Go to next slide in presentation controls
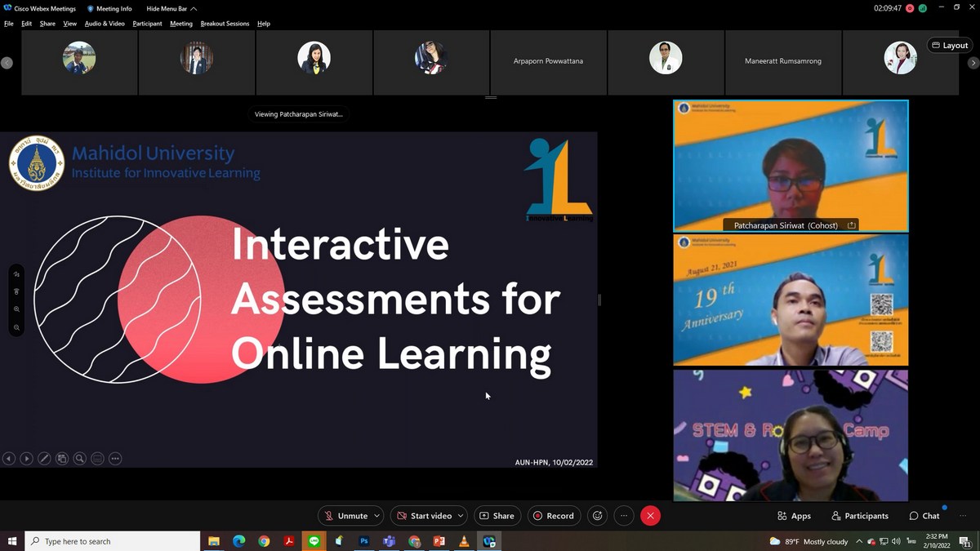 [x=26, y=459]
